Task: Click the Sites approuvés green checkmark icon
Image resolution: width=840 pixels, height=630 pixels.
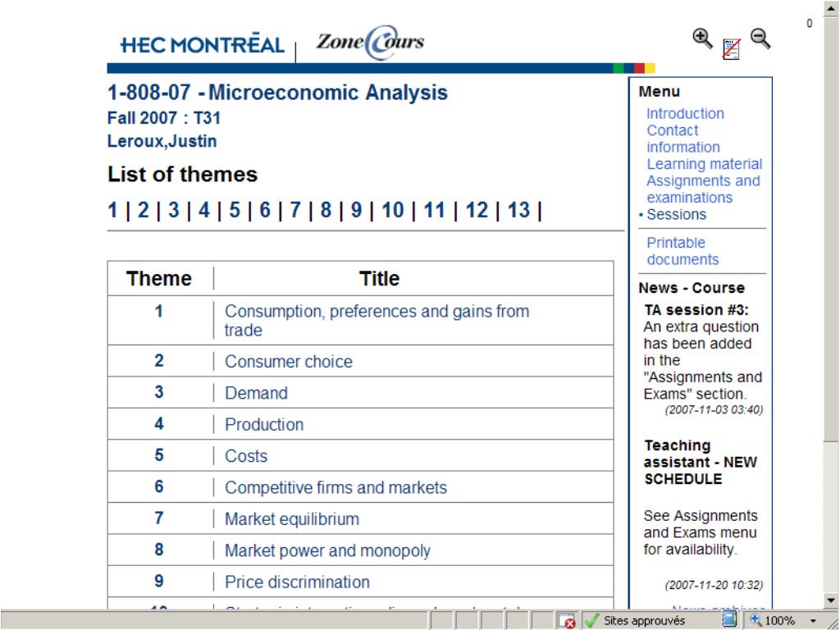Action: pyautogui.click(x=591, y=620)
